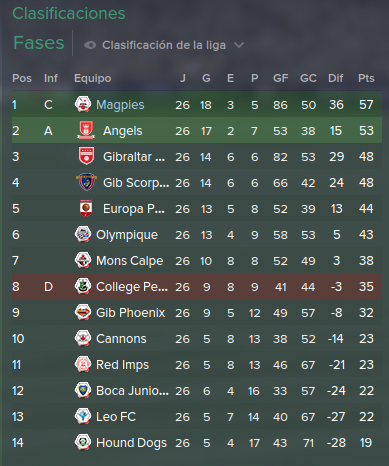The image size is (389, 466).
Task: Click the Equipo column header
Action: [x=93, y=78]
